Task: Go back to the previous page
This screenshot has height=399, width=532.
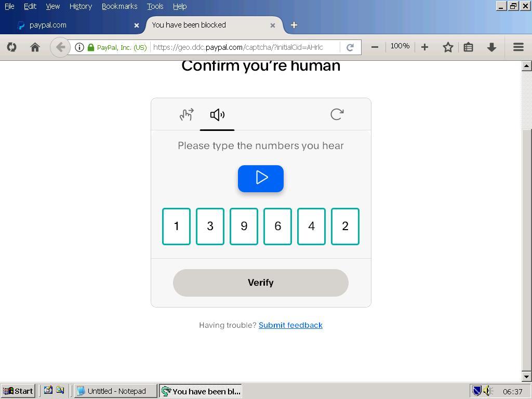Action: click(60, 47)
